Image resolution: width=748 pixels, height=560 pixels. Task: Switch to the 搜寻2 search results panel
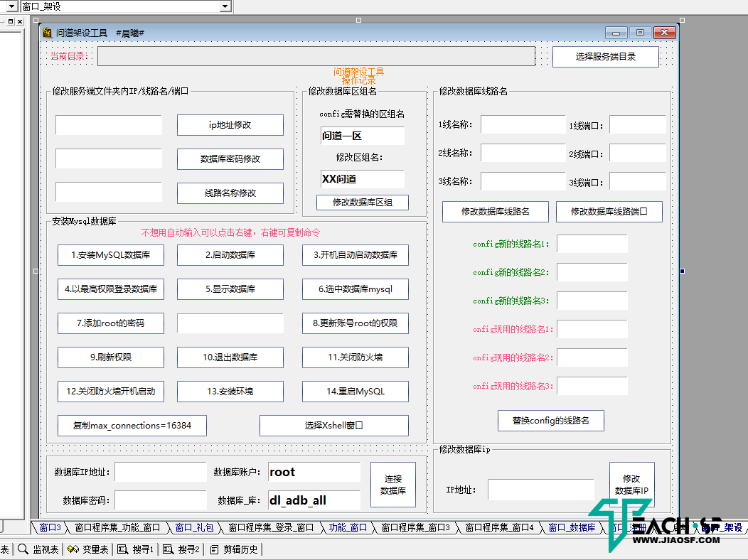pos(182,549)
